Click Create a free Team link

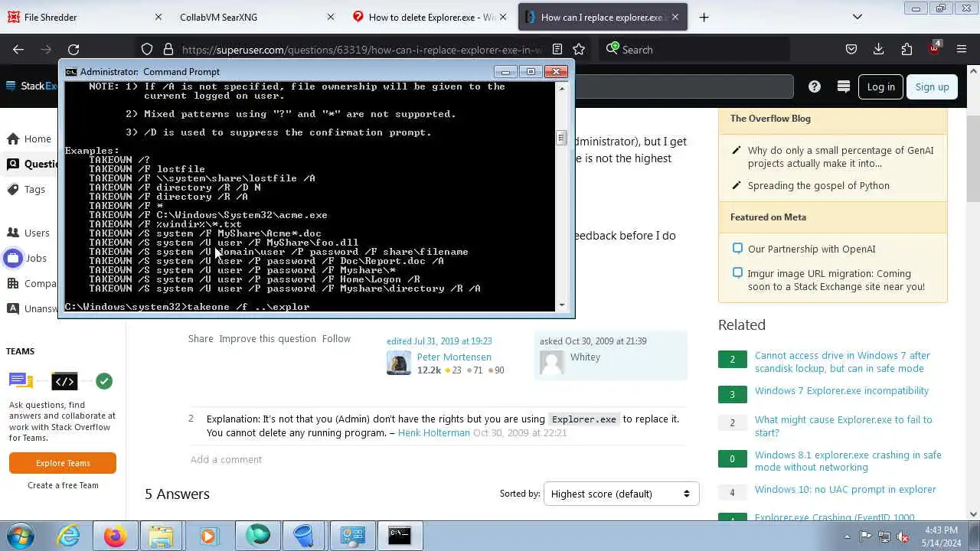click(x=63, y=485)
